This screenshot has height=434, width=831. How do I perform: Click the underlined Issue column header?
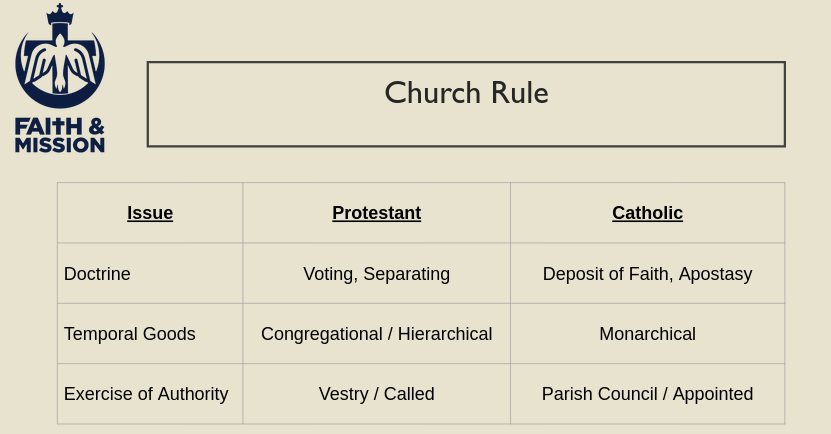[x=150, y=213]
